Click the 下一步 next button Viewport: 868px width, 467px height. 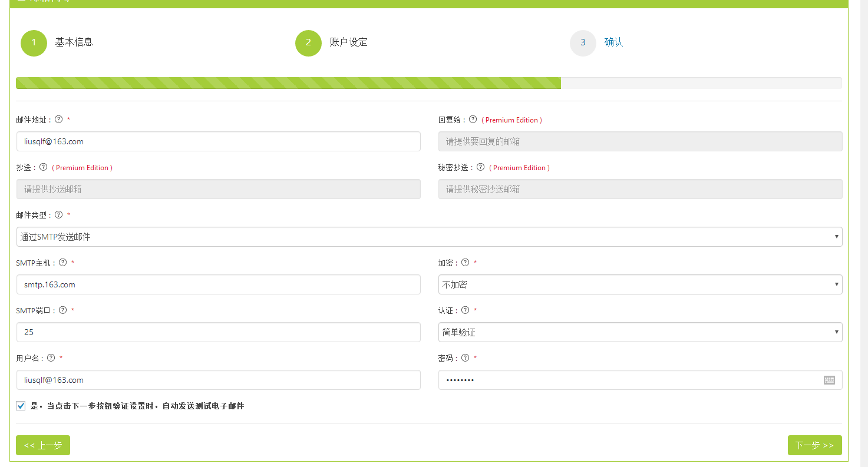coord(814,445)
